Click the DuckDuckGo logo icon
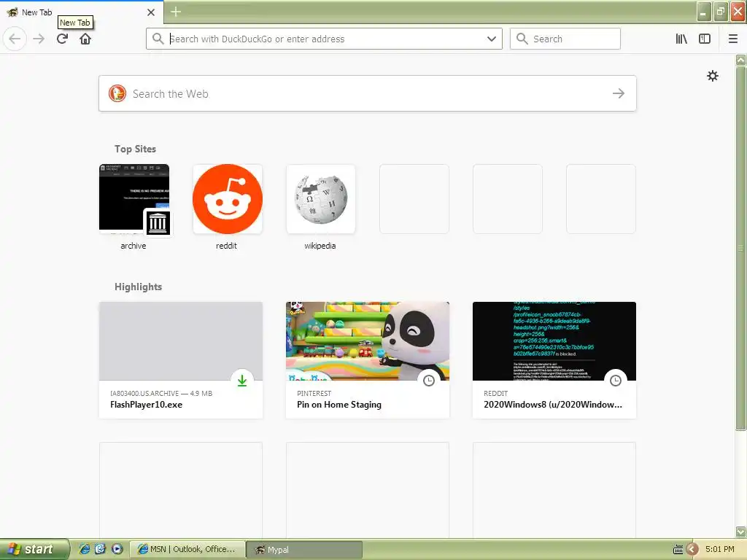The image size is (747, 560). [x=117, y=93]
